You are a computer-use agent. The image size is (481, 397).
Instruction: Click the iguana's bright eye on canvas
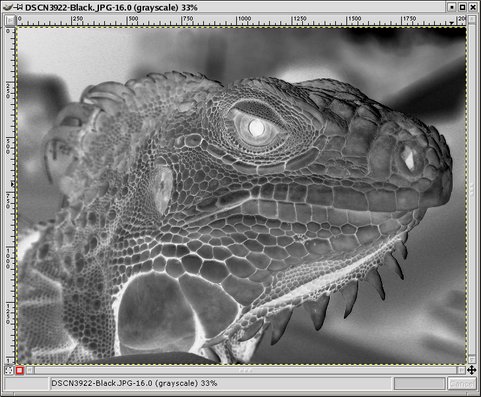(x=256, y=128)
